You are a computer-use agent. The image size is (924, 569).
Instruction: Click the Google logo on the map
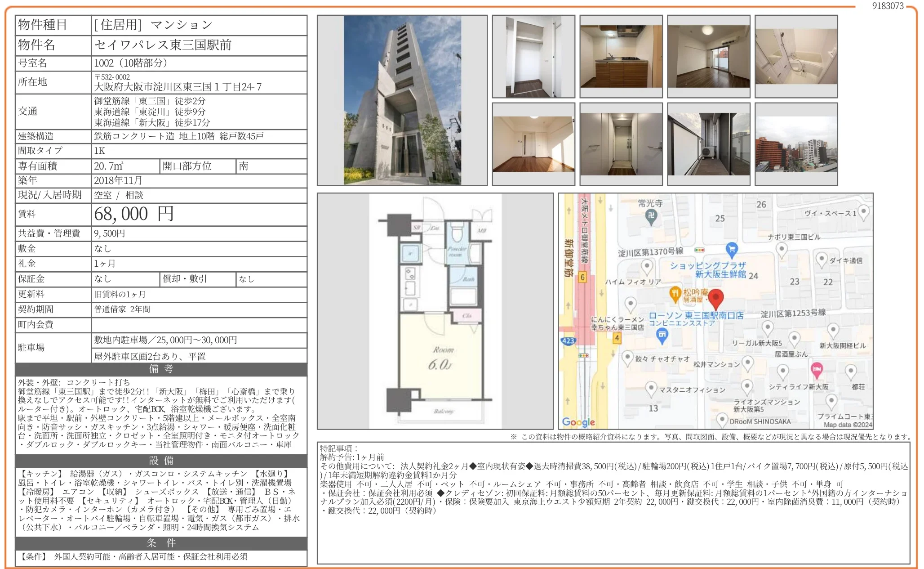[x=578, y=422]
